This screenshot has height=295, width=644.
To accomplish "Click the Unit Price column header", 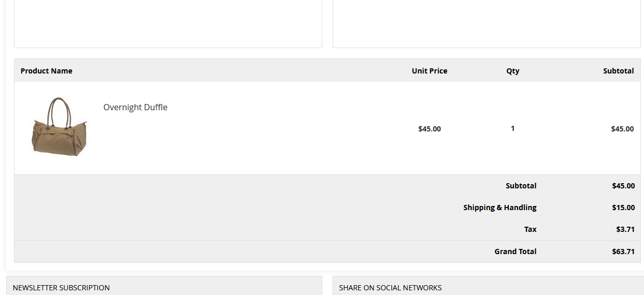I will (429, 71).
